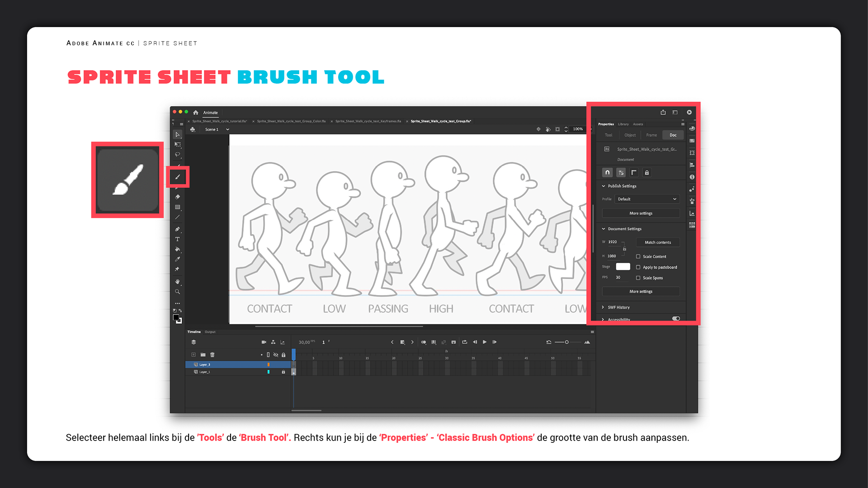Click More settings under Publish Settings
The height and width of the screenshot is (488, 868).
(641, 213)
